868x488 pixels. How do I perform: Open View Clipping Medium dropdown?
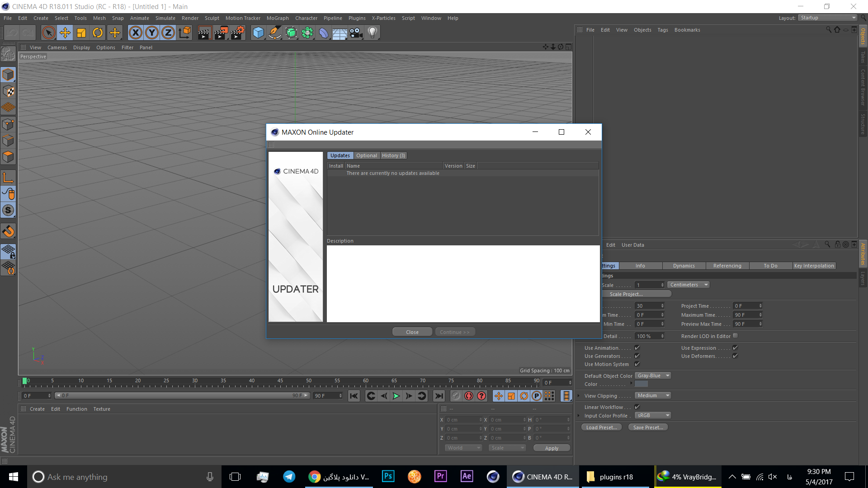(653, 395)
